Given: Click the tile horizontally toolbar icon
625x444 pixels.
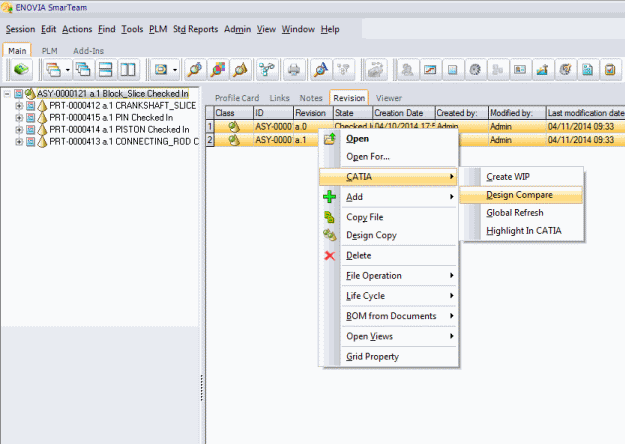Looking at the screenshot, I should [x=105, y=70].
